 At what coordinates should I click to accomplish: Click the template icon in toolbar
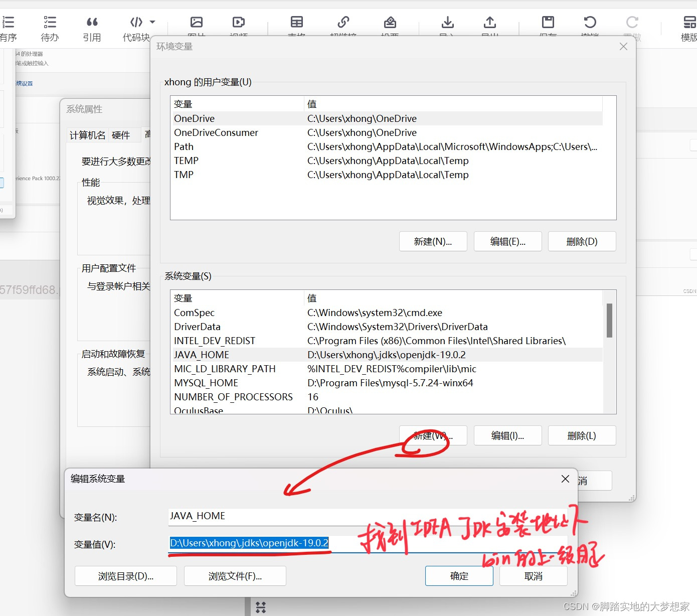[689, 22]
